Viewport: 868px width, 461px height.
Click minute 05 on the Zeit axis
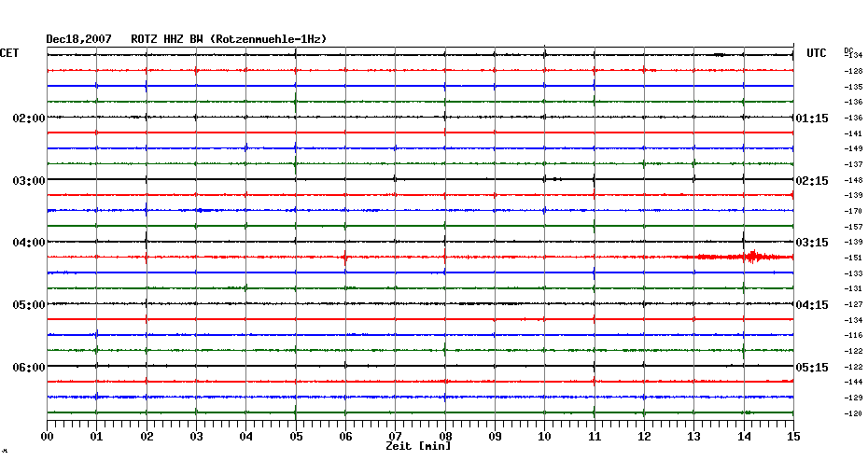pyautogui.click(x=296, y=436)
